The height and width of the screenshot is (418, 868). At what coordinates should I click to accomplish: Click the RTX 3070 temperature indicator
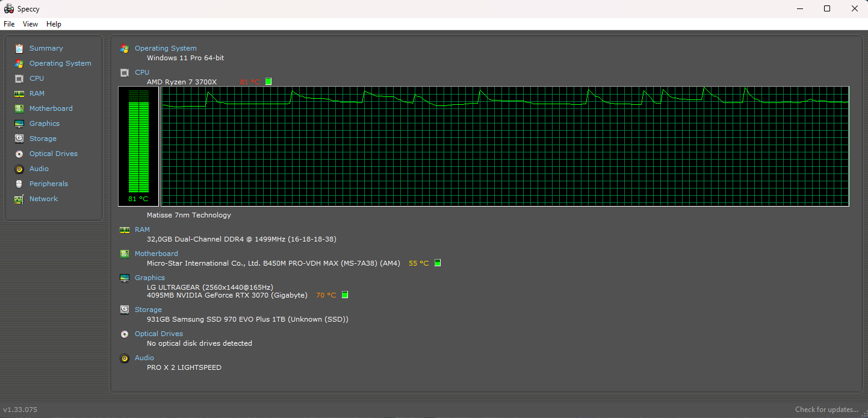(344, 295)
